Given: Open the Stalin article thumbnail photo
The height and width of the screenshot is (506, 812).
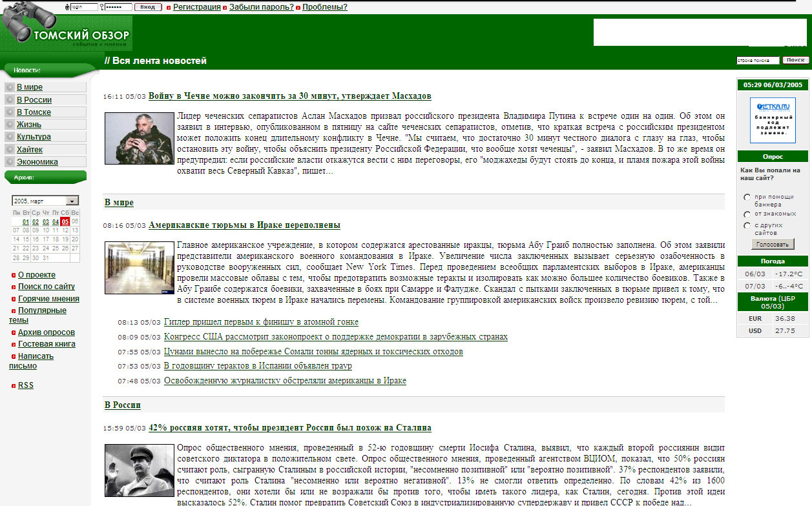Looking at the screenshot, I should click(140, 471).
